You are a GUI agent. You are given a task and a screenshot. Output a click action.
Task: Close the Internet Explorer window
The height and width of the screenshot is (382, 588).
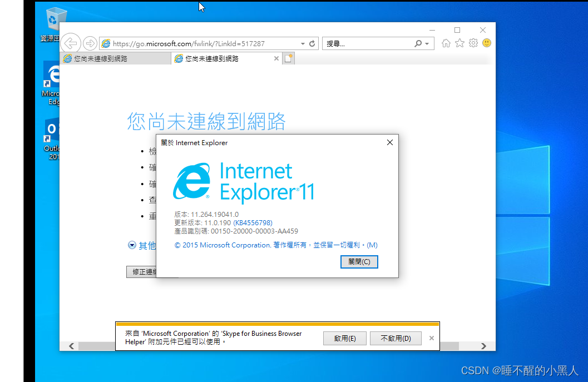[483, 30]
